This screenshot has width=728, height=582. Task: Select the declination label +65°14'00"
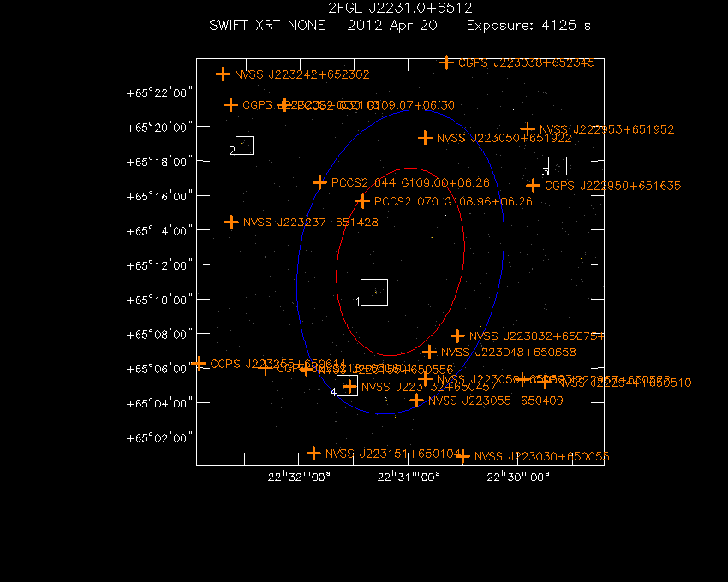pos(159,231)
